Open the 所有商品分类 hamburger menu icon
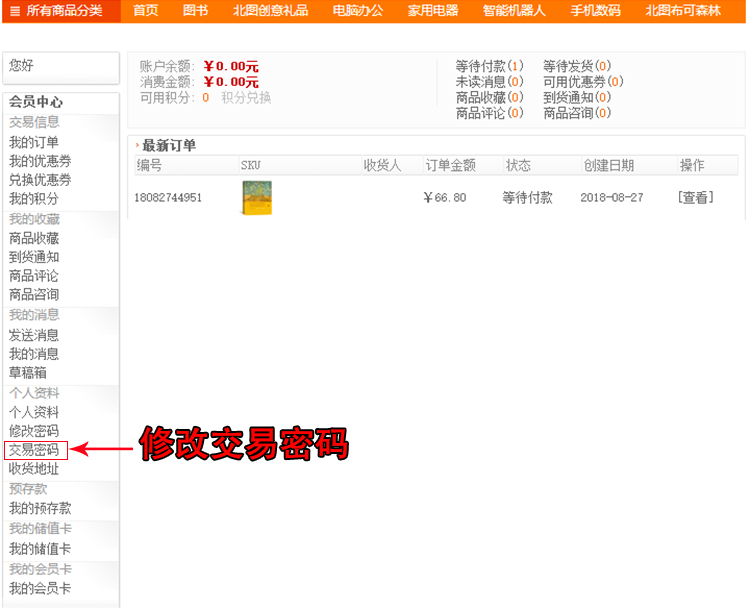750x608 pixels. point(14,11)
